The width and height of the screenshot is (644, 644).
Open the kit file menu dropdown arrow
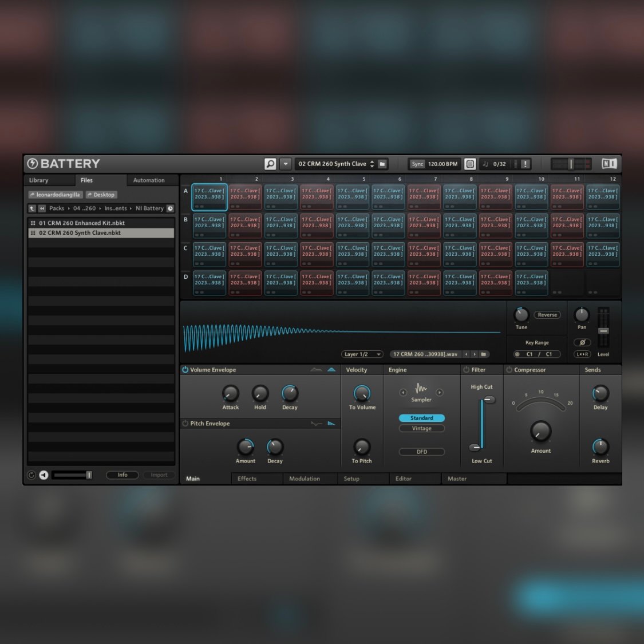pyautogui.click(x=286, y=164)
